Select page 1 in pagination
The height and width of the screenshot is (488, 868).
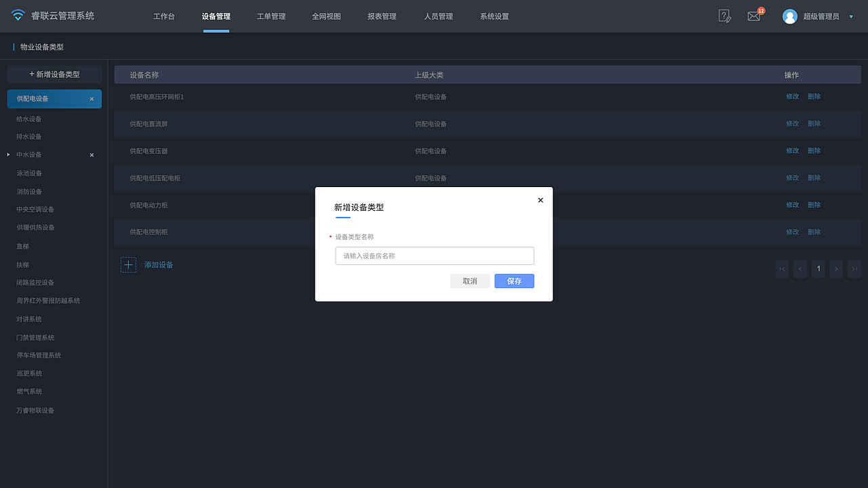(x=818, y=269)
